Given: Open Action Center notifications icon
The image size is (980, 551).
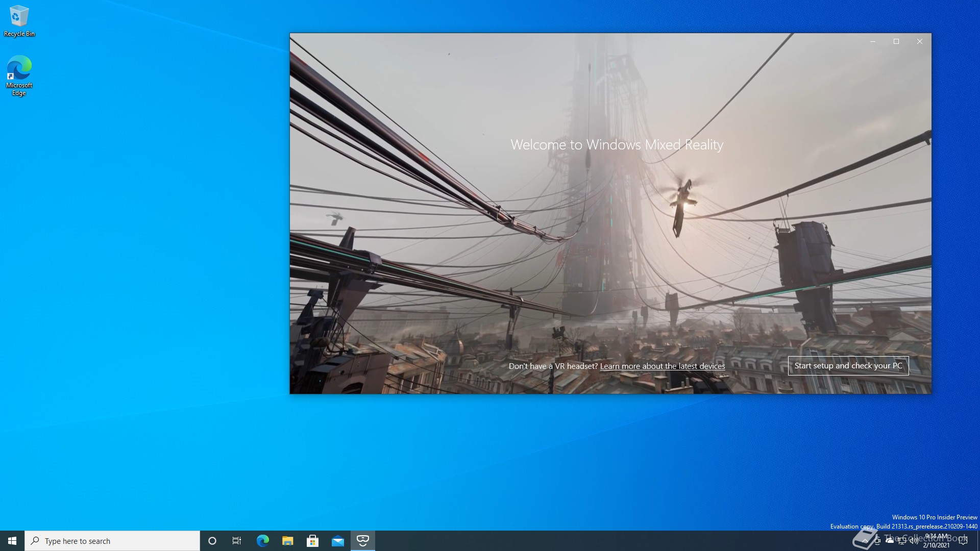Looking at the screenshot, I should coord(963,541).
